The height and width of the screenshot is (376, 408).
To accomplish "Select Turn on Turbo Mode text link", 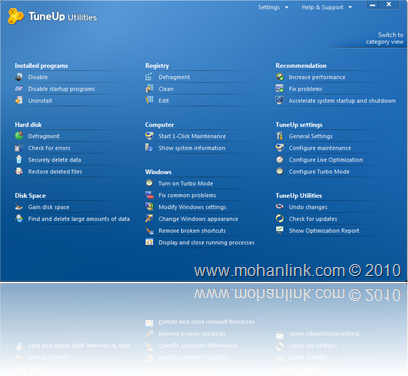I will point(186,183).
